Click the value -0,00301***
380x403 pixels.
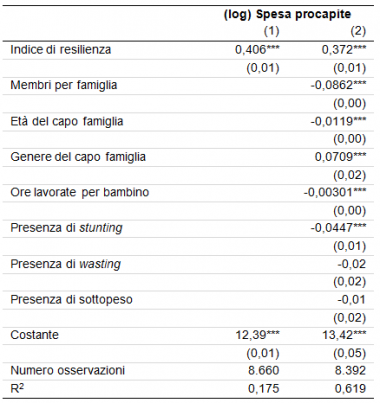(x=335, y=192)
